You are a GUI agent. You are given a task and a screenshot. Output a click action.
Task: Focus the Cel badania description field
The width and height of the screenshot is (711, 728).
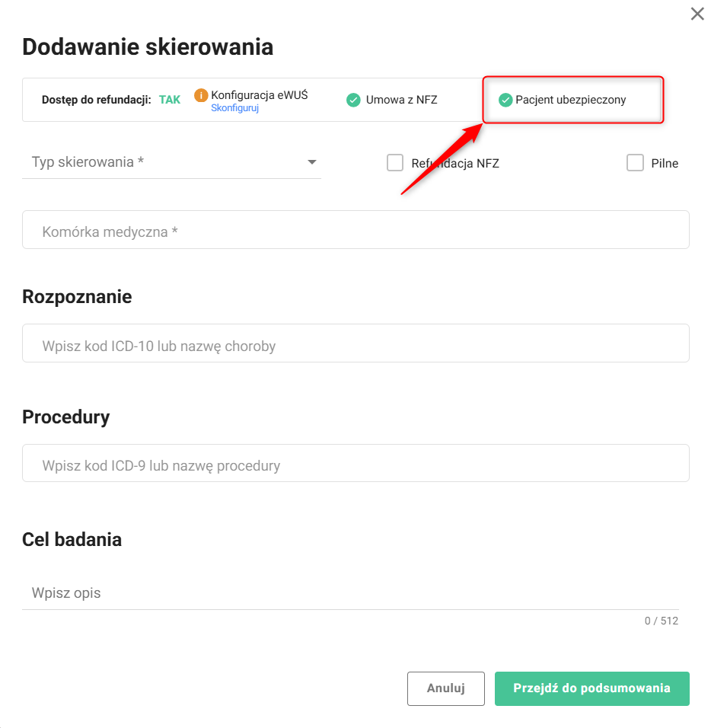pyautogui.click(x=350, y=592)
